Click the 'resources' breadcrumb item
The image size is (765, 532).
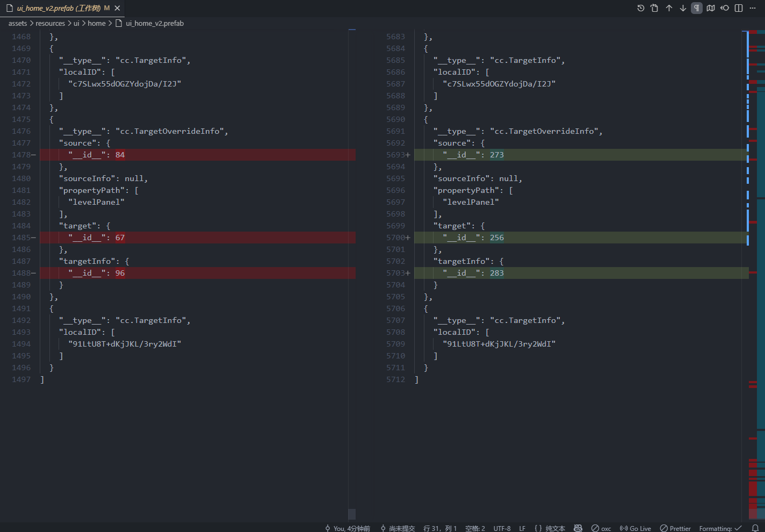(x=50, y=23)
